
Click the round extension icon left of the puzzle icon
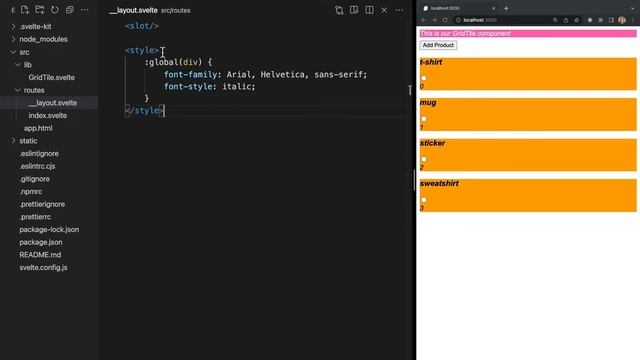590,20
